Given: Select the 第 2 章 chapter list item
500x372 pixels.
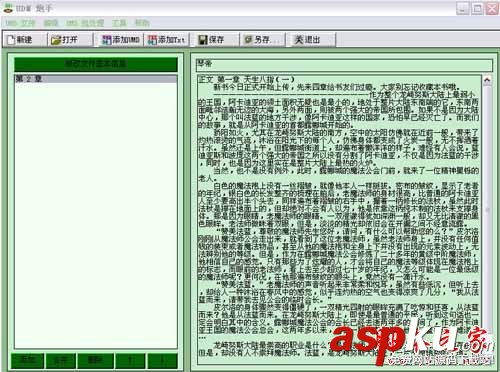Looking at the screenshot, I should [x=96, y=79].
